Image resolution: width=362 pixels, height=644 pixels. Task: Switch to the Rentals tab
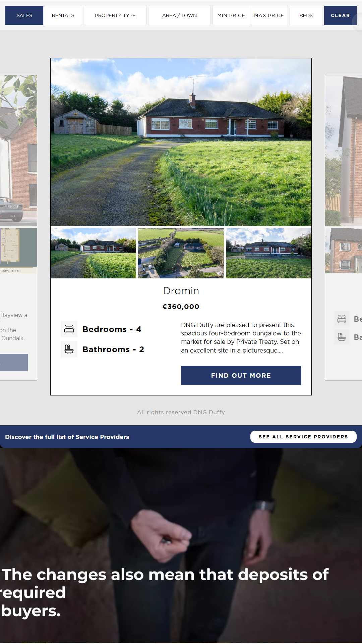pyautogui.click(x=63, y=15)
